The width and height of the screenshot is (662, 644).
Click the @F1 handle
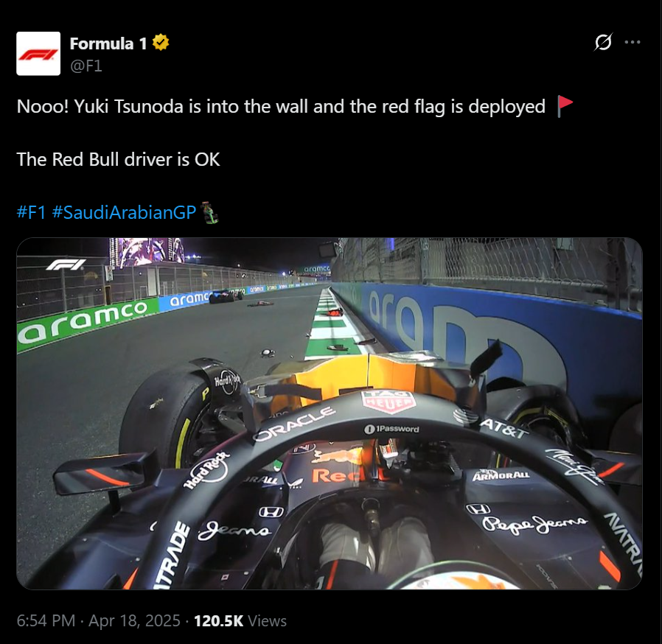click(x=86, y=66)
